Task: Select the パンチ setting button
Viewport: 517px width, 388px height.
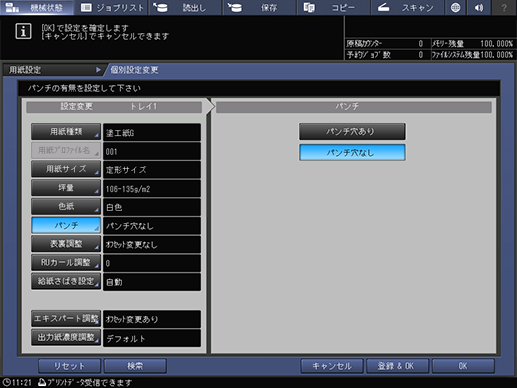Action: tap(66, 225)
